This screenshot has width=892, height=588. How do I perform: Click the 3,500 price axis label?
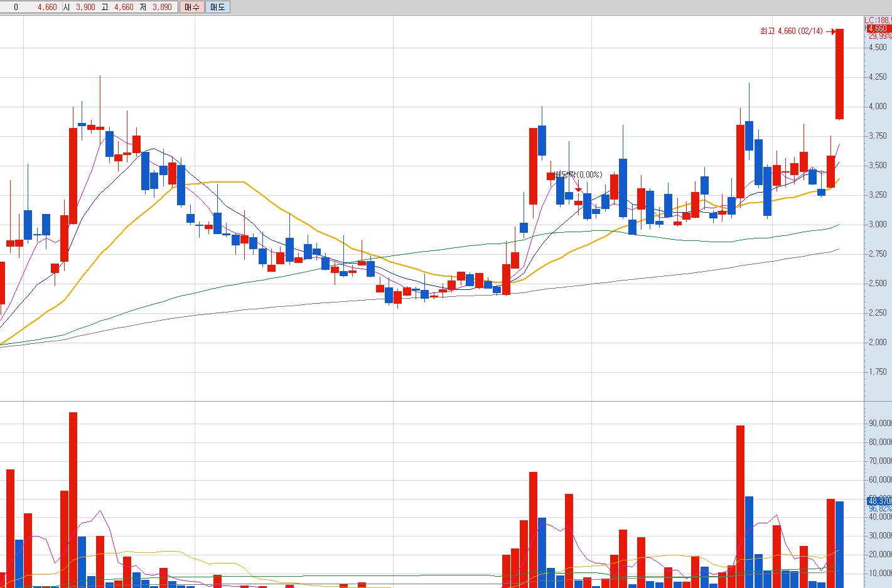point(878,165)
